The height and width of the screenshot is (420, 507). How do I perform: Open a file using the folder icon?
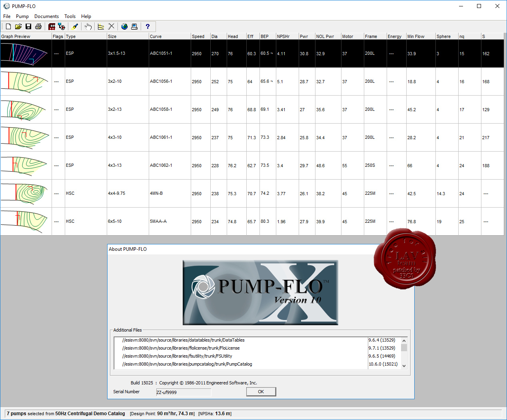18,26
